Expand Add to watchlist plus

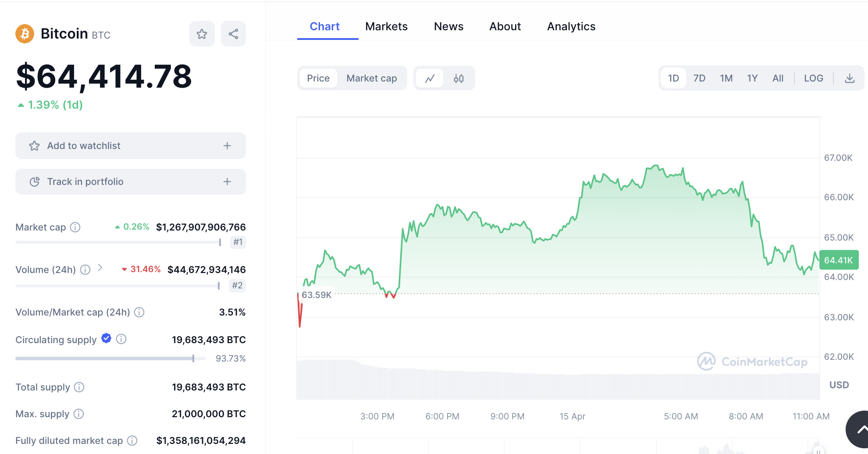tap(227, 146)
